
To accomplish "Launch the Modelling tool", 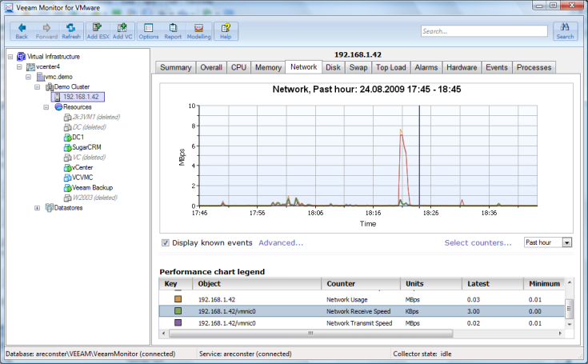I will (198, 30).
